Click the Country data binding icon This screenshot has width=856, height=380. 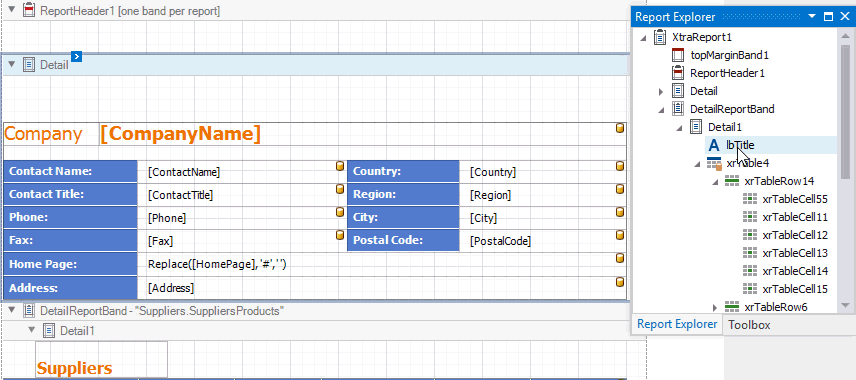coord(620,166)
